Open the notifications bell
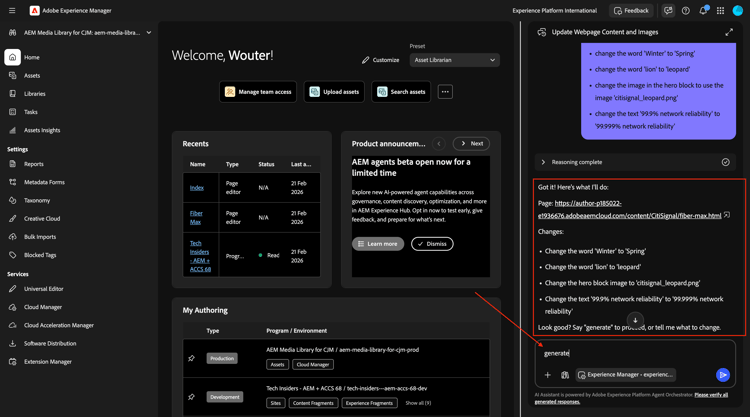The height and width of the screenshot is (417, 750). (703, 11)
